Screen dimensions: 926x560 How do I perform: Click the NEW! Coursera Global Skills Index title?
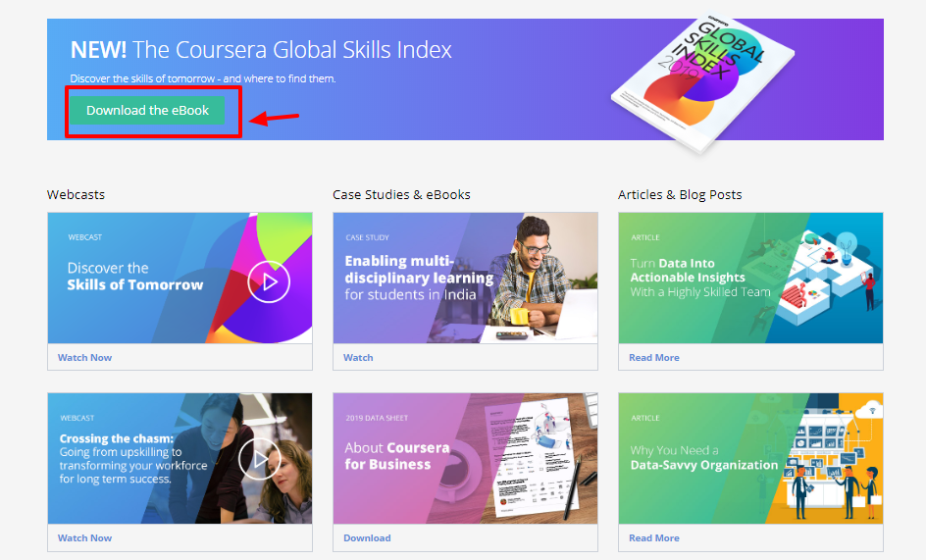coord(261,50)
